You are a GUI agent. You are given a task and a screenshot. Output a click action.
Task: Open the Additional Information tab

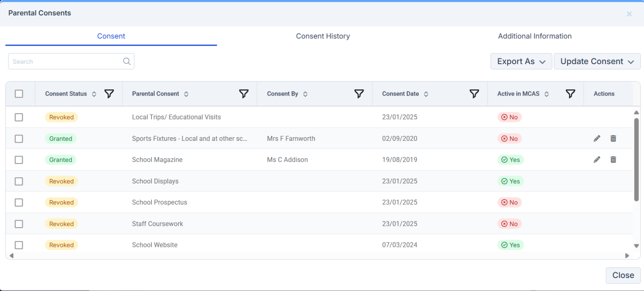535,36
